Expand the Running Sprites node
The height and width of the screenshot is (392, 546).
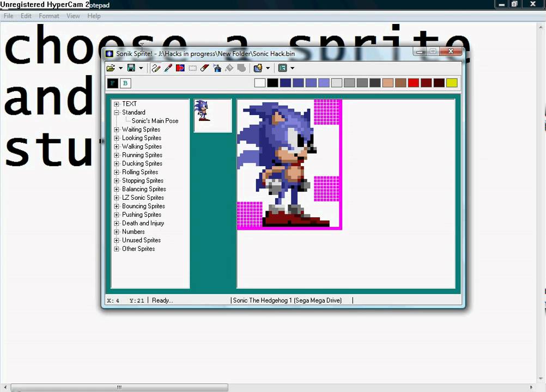coord(117,155)
